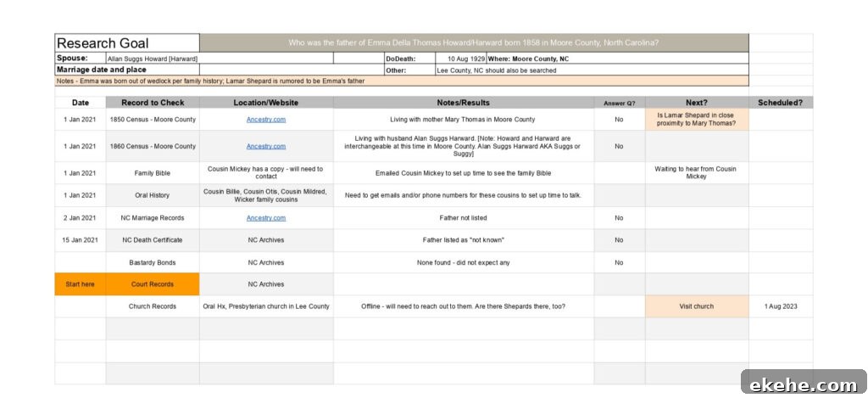This screenshot has height=398, width=868.
Task: Select the Church Records cell
Action: pyautogui.click(x=153, y=306)
